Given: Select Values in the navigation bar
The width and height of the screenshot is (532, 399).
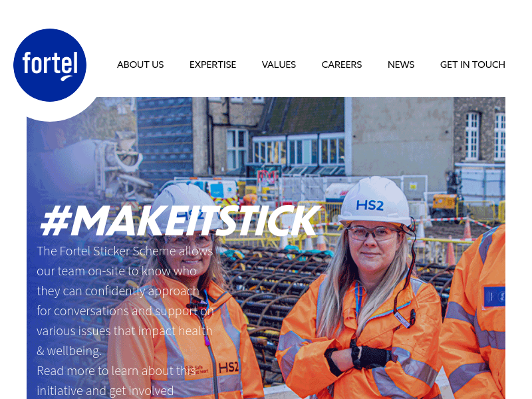Looking at the screenshot, I should coord(279,65).
